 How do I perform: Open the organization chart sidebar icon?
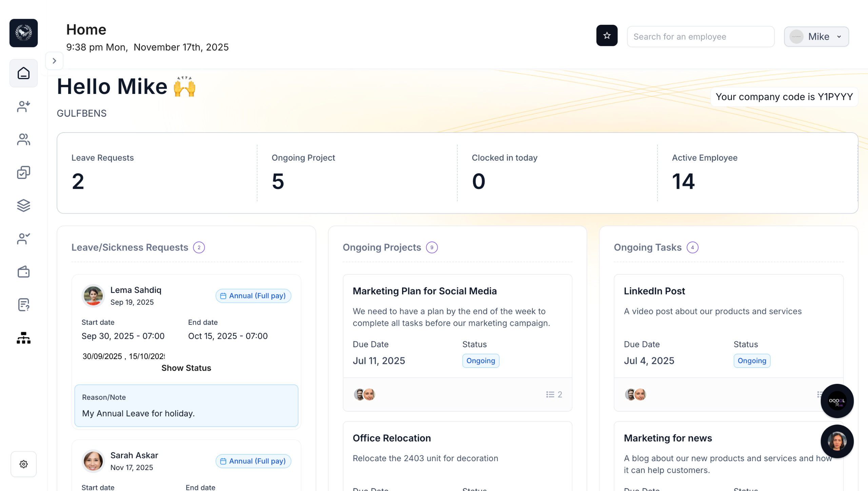coord(23,338)
